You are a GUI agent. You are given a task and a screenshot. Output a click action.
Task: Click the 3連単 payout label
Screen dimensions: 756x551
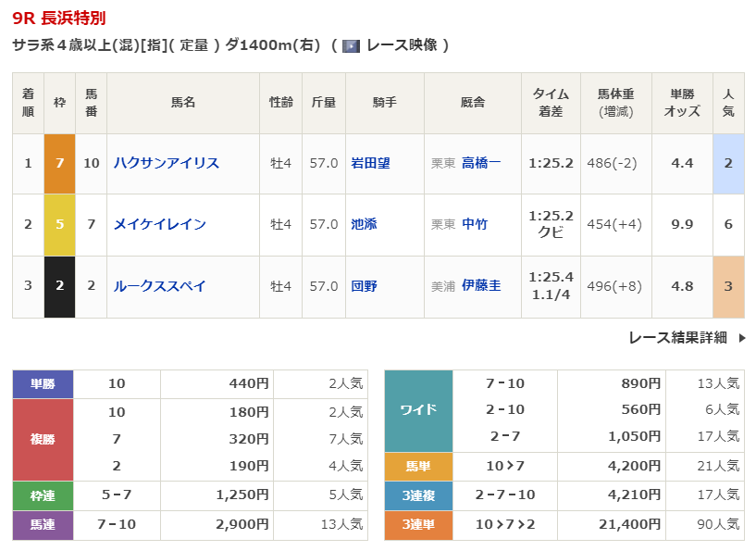418,525
